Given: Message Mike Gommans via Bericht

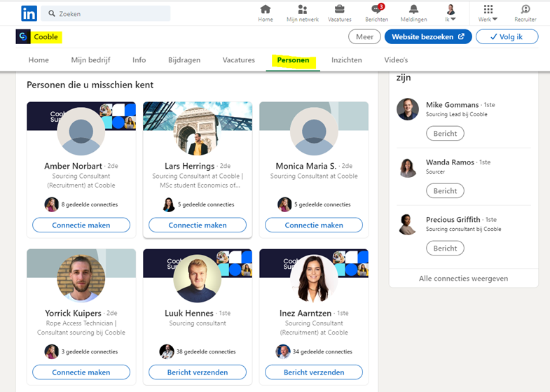Looking at the screenshot, I should 445,134.
